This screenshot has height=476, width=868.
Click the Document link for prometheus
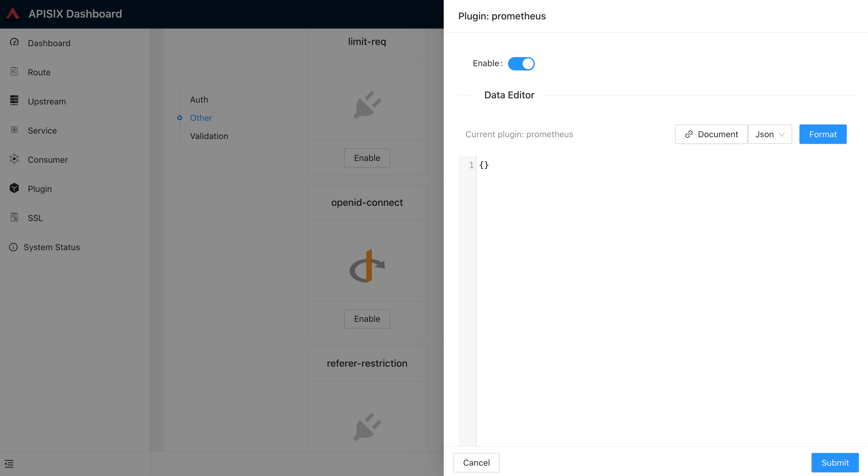711,134
